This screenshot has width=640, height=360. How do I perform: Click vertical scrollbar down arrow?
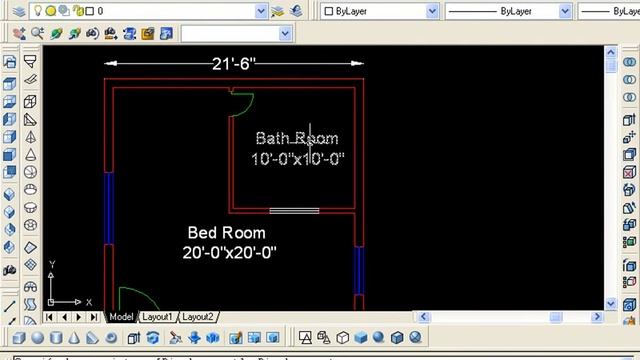(611, 304)
